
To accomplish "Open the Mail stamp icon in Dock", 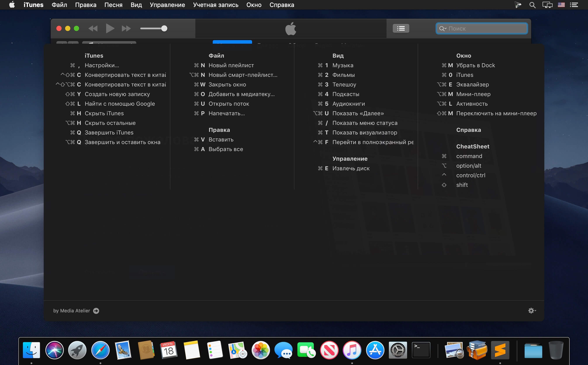I will (123, 350).
